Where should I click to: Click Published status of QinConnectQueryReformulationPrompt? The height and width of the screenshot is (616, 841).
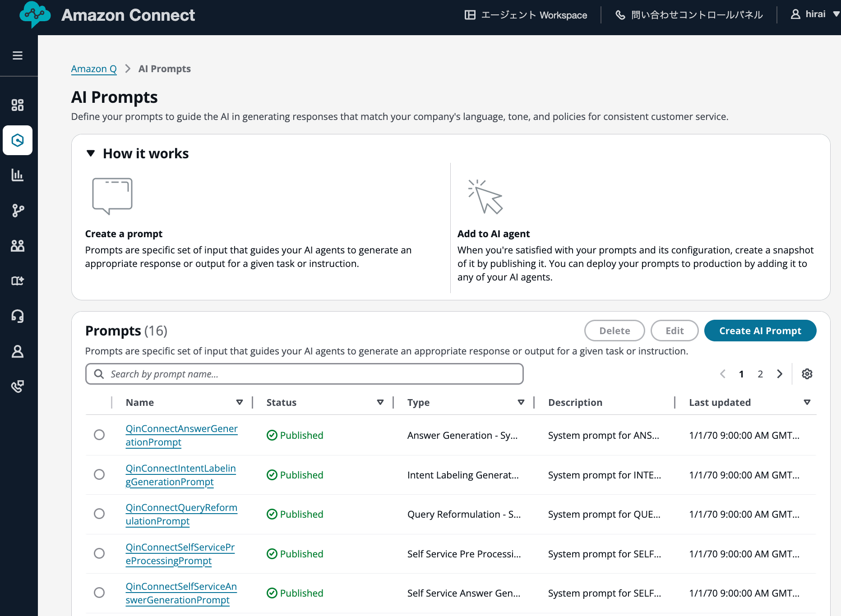tap(295, 514)
